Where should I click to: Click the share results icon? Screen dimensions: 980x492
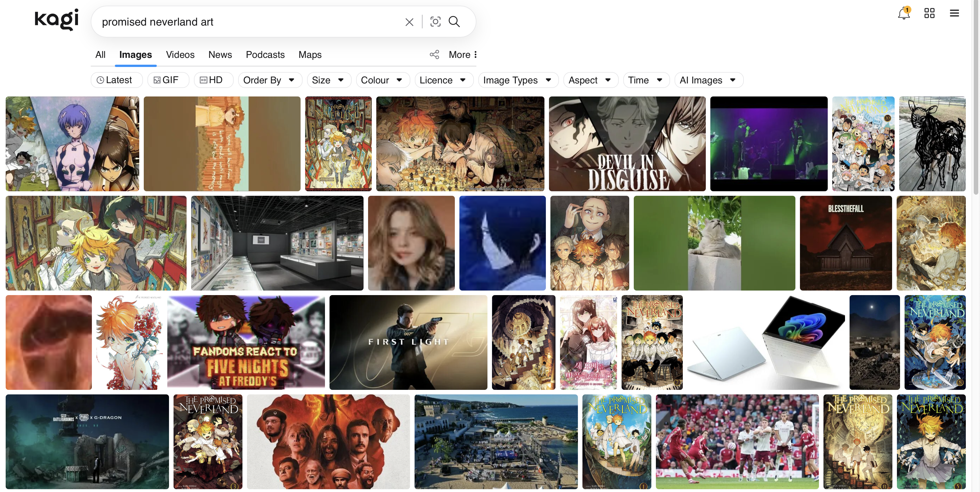click(x=434, y=54)
